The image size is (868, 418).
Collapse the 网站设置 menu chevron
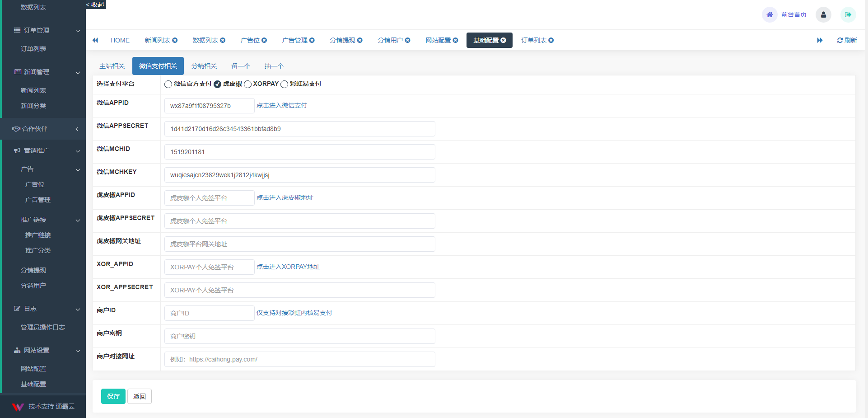pyautogui.click(x=78, y=351)
